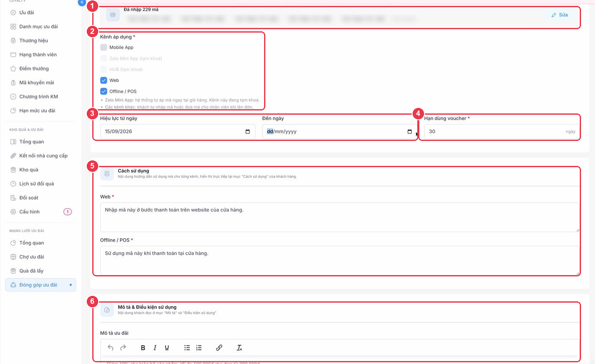Uncheck the Web channel checkbox
Screen dimensions: 595x364
(104, 80)
